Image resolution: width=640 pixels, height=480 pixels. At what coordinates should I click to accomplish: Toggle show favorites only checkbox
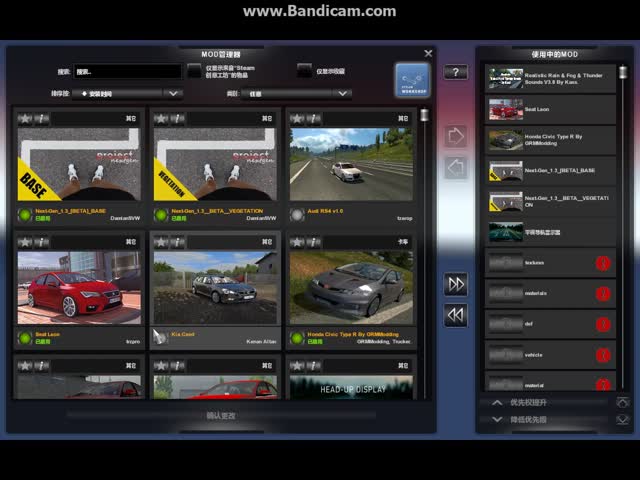pos(304,71)
